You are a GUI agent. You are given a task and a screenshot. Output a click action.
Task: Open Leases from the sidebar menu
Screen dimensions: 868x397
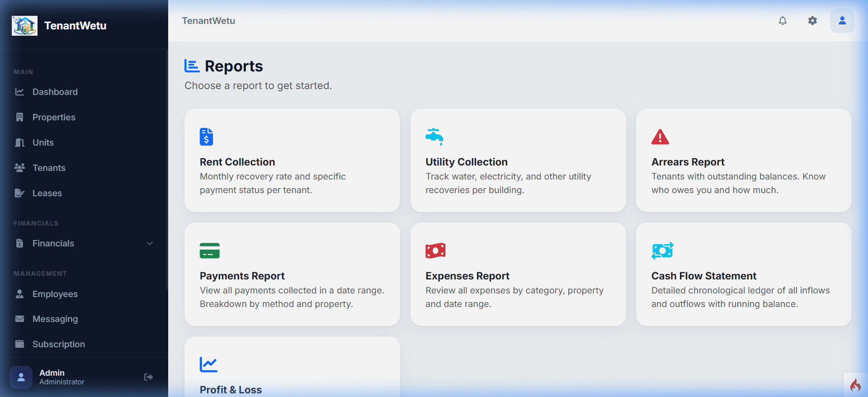click(47, 193)
